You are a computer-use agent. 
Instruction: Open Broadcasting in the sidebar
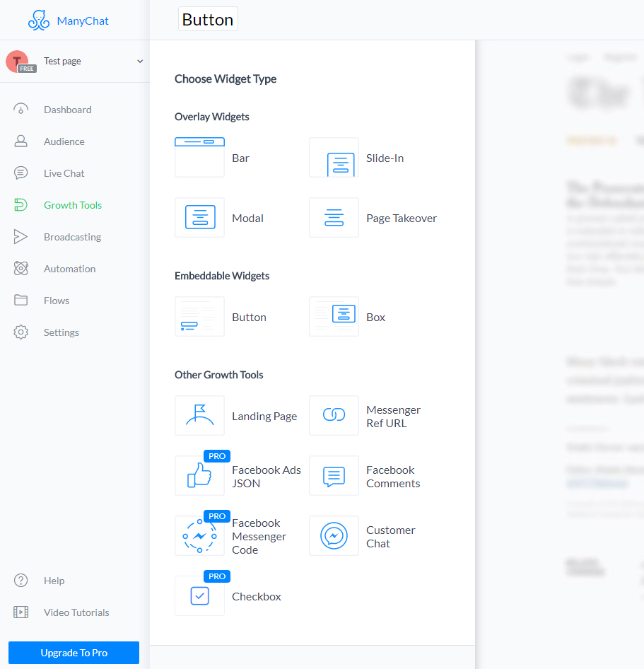pos(73,237)
